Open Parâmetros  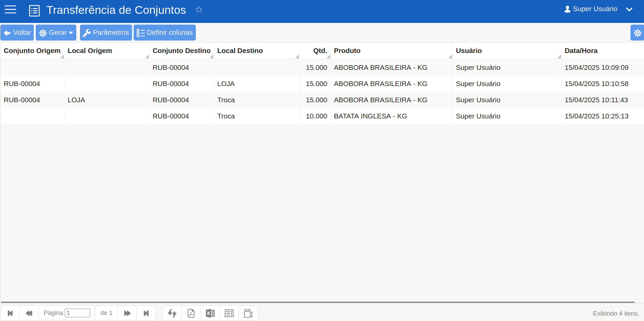(x=106, y=33)
